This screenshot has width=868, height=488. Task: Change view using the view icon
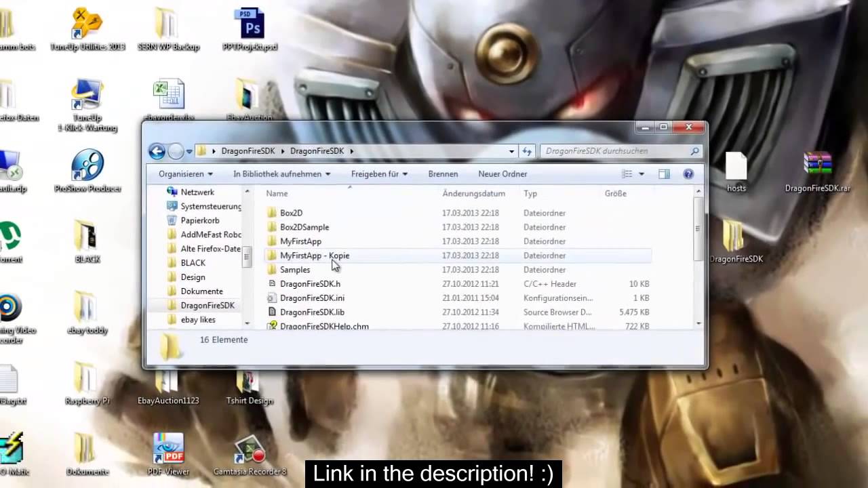coord(627,174)
